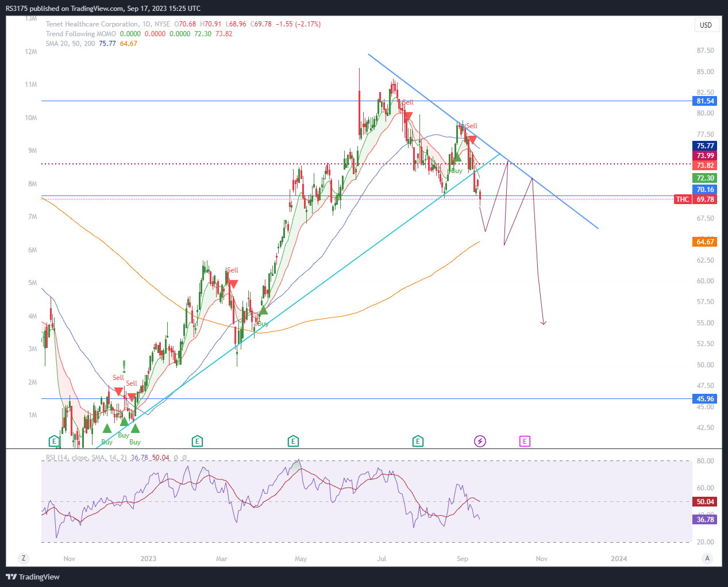Click the −1.55 (−2.17%) change value

[x=298, y=24]
